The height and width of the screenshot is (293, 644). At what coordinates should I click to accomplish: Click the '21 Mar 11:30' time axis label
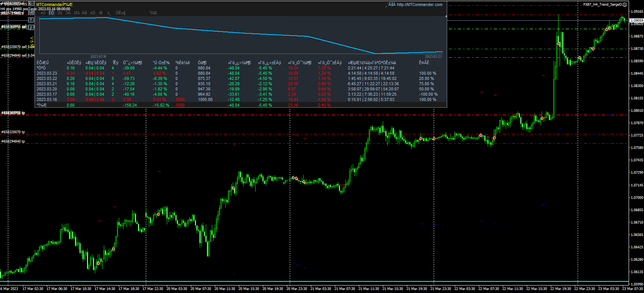coord(368,289)
